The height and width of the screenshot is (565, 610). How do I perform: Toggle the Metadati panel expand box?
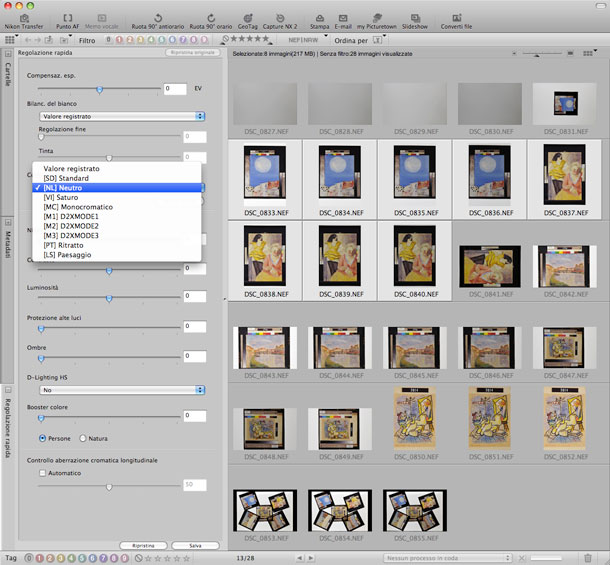(8, 222)
